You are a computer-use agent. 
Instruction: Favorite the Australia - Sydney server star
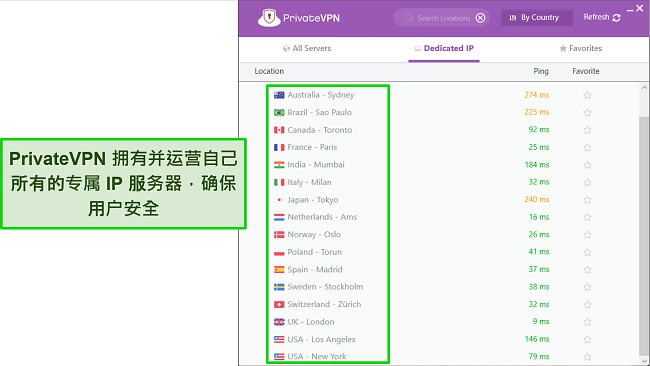pyautogui.click(x=587, y=95)
